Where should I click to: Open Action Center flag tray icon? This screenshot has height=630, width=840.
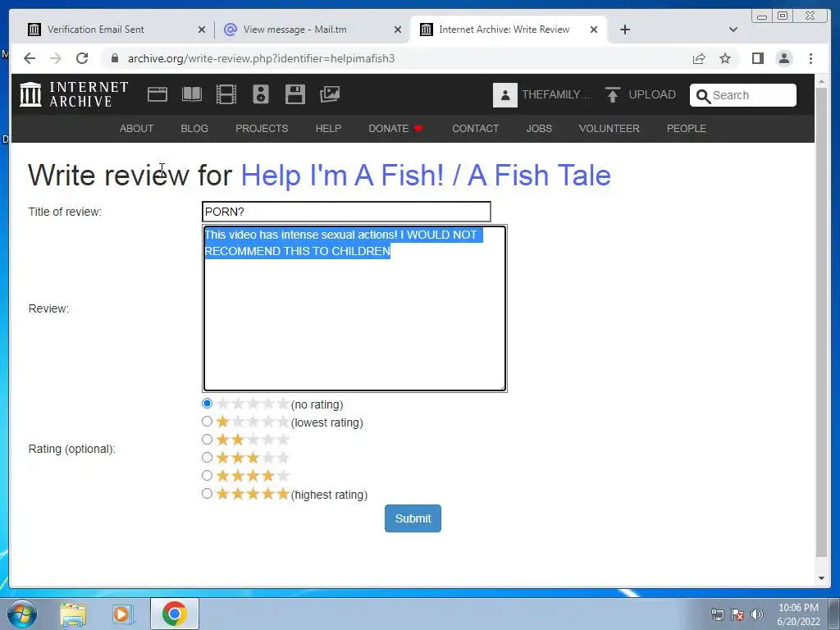pyautogui.click(x=737, y=614)
